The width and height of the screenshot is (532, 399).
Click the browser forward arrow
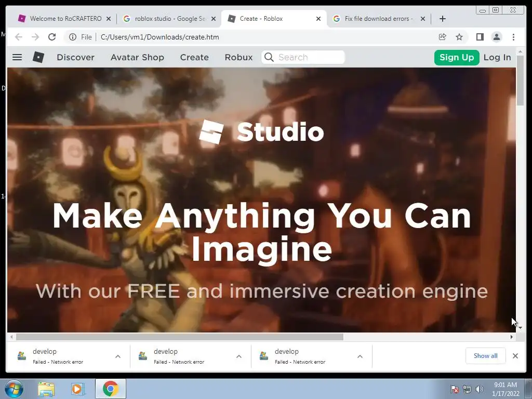[35, 37]
